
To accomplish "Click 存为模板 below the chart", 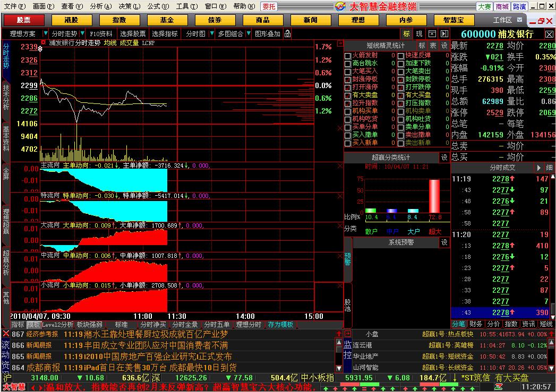I will 281,324.
